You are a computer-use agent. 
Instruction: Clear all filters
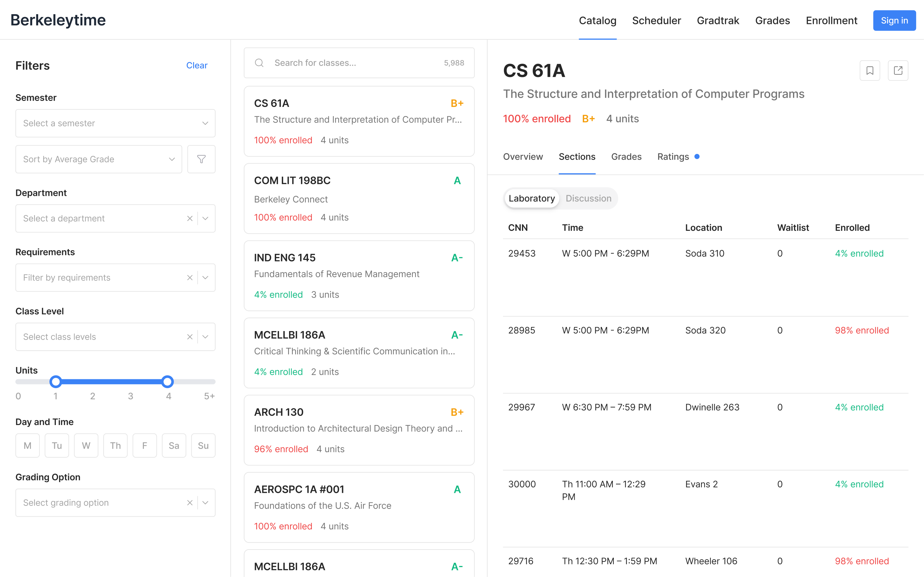[x=197, y=65]
